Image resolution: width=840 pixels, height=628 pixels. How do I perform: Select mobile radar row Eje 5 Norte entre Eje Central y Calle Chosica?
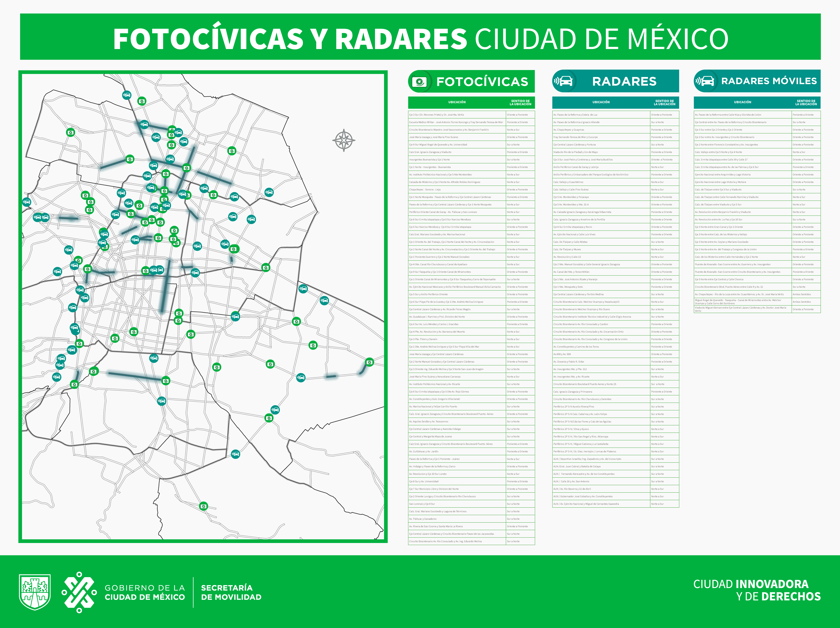pos(757,279)
